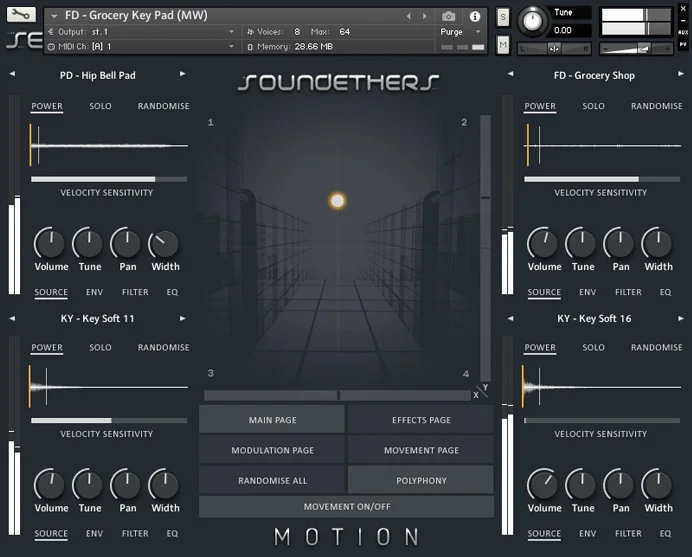The width and height of the screenshot is (692, 557).
Task: Click RANDOMISE ALL
Action: (272, 480)
